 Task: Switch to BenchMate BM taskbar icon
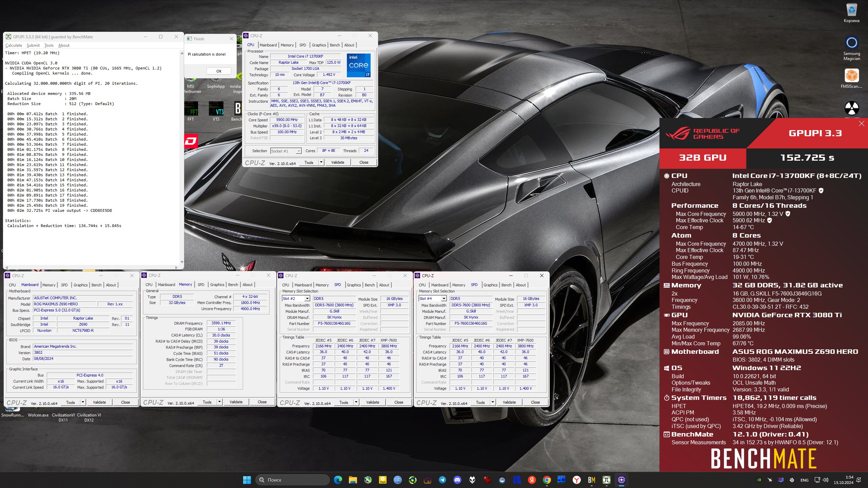591,480
